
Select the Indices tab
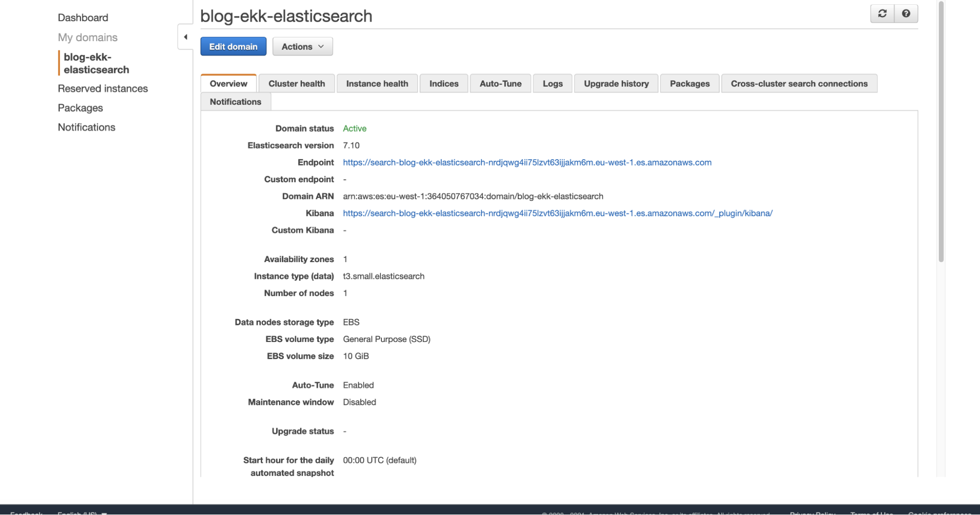(443, 84)
